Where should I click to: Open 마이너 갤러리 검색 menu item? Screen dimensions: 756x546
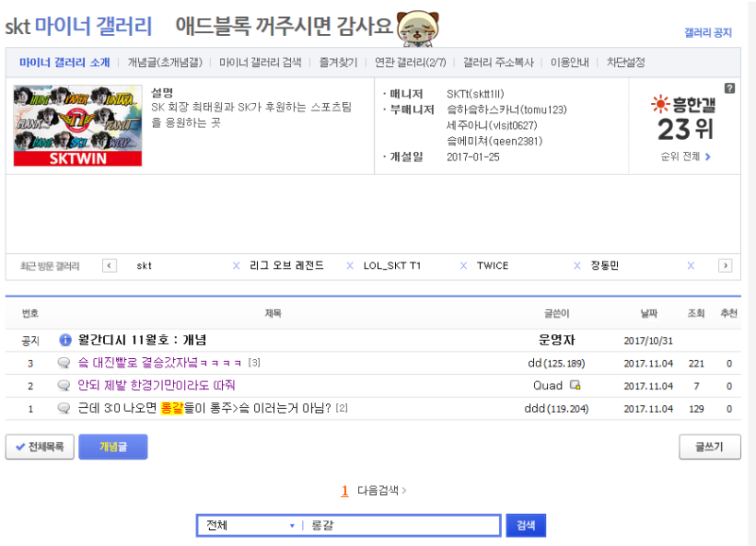(260, 62)
